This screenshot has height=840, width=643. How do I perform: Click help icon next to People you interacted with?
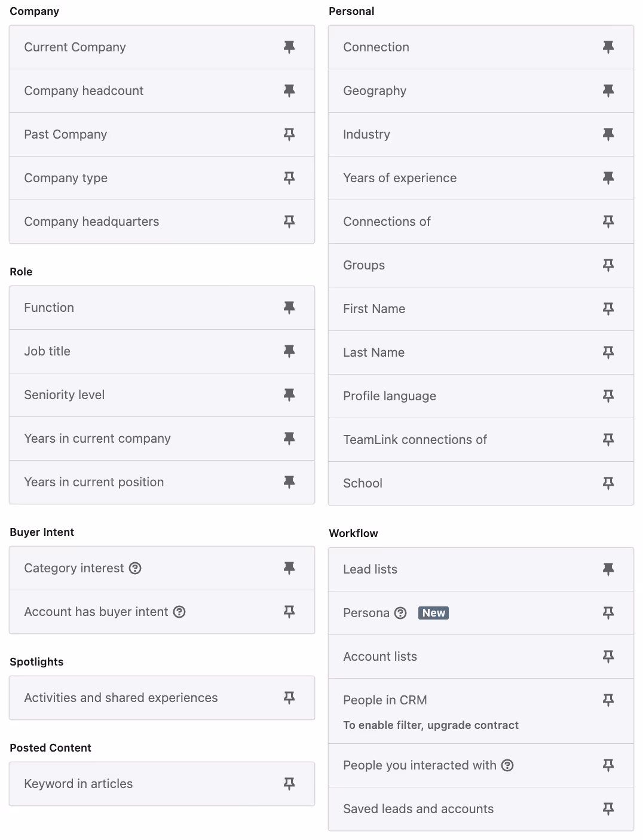coord(507,765)
